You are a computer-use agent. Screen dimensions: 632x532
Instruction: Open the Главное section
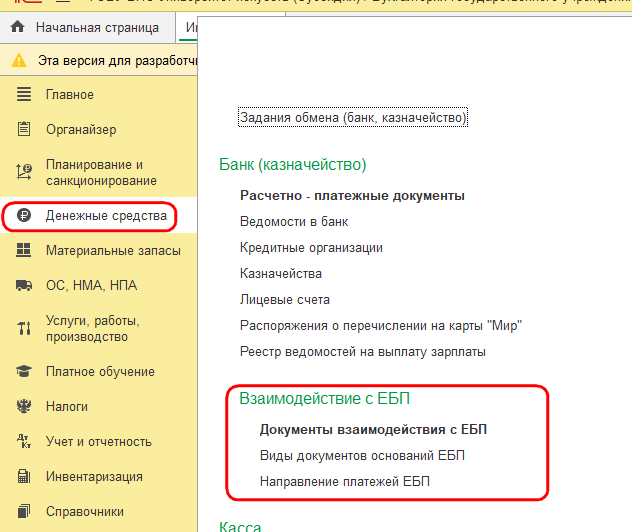(70, 95)
